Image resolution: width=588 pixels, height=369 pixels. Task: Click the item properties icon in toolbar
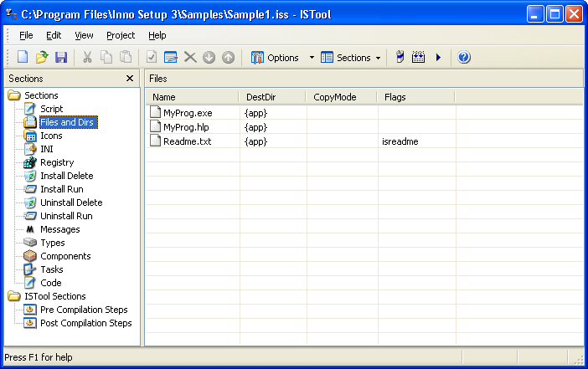[171, 58]
